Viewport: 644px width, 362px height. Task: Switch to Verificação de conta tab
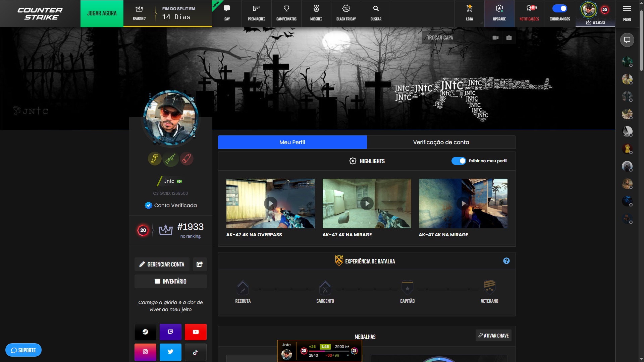[441, 142]
